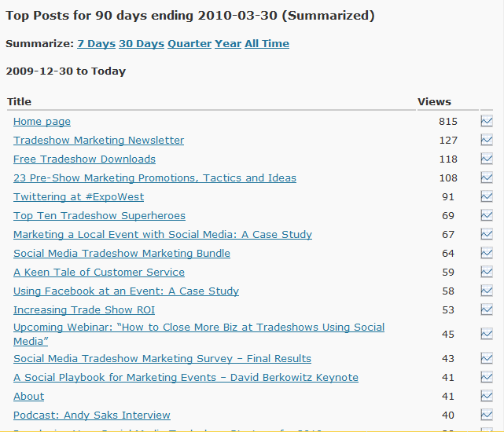The width and height of the screenshot is (504, 432).
Task: Open chart icon for A Keen Tale row
Action: pos(487,272)
